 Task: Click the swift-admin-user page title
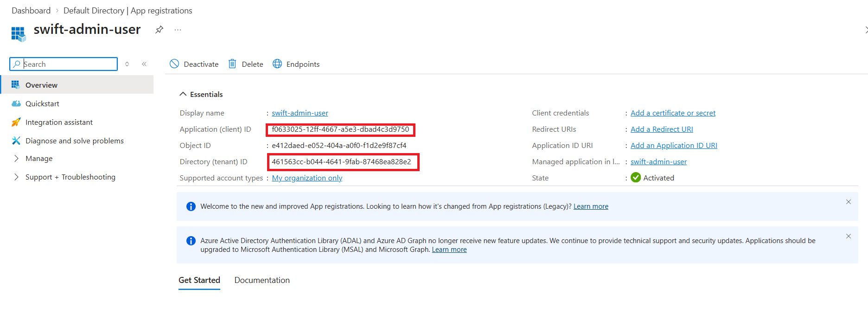click(87, 29)
